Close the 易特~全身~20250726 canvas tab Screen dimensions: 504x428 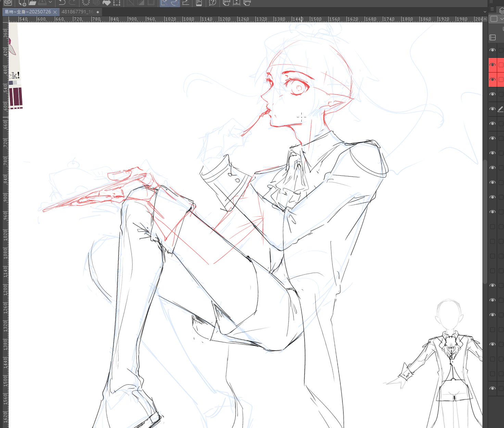coord(55,12)
